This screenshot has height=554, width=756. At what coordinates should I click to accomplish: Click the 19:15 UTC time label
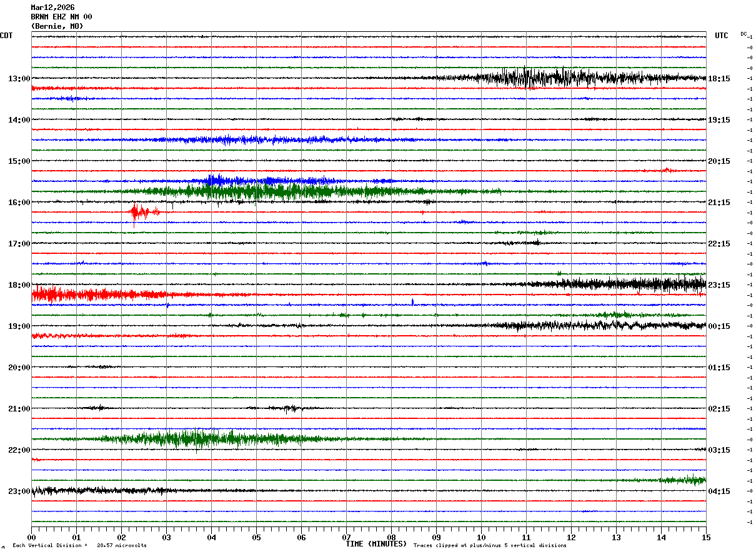click(x=719, y=120)
